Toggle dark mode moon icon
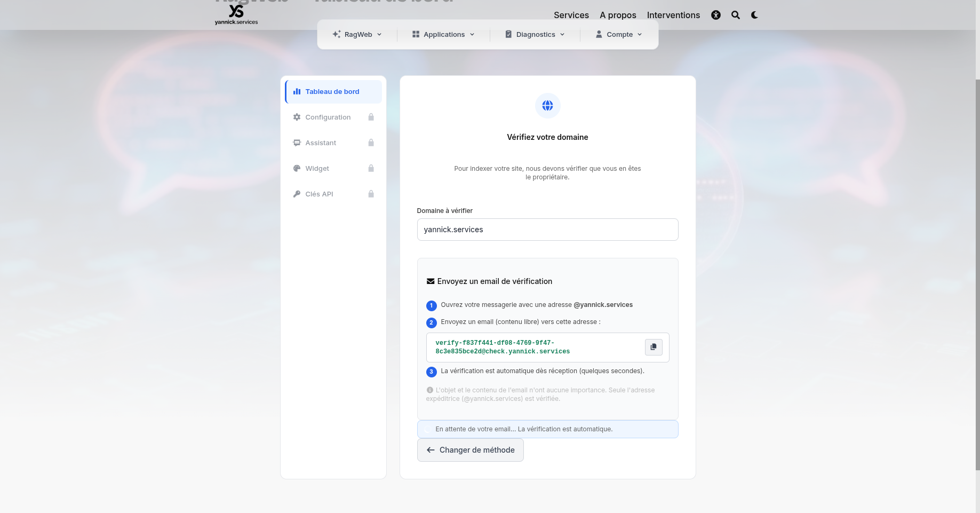The image size is (980, 513). 754,15
